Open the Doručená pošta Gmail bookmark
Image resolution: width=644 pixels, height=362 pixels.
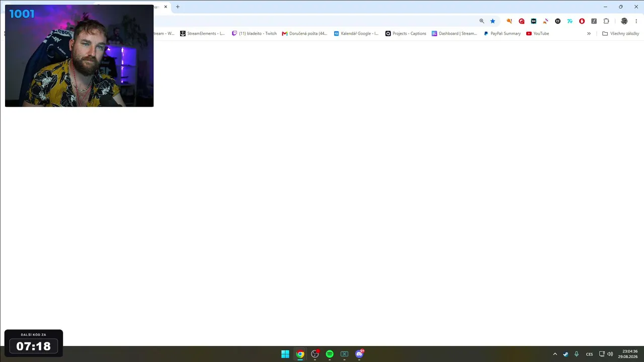(x=304, y=34)
